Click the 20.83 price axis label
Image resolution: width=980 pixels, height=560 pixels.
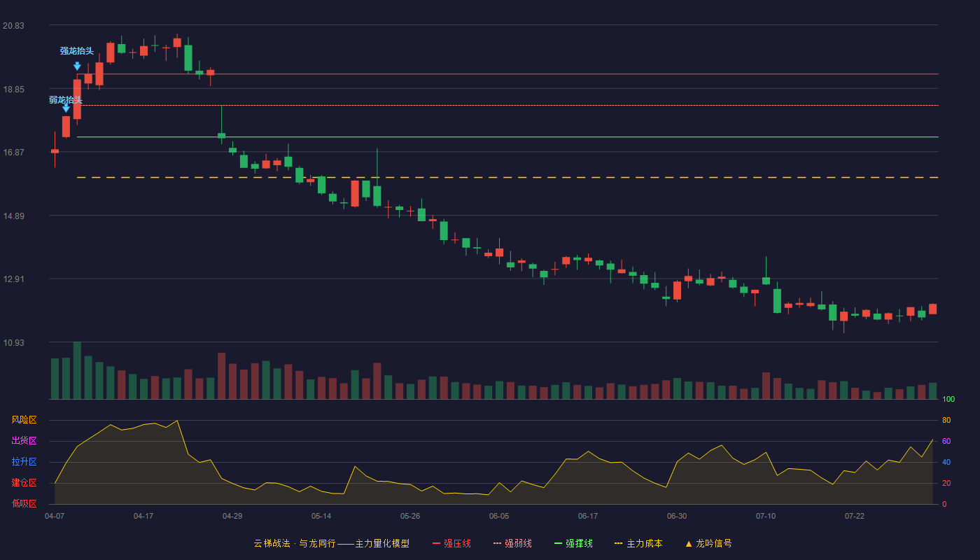coord(13,26)
